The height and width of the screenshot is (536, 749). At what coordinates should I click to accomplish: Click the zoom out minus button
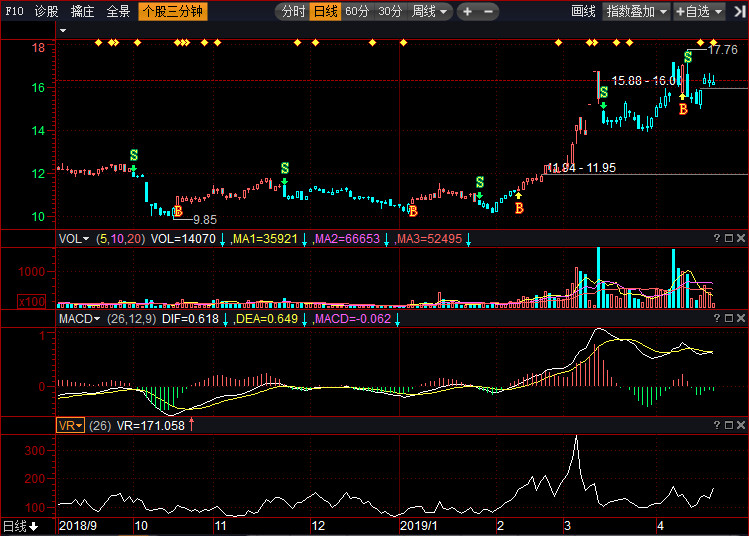pos(488,12)
